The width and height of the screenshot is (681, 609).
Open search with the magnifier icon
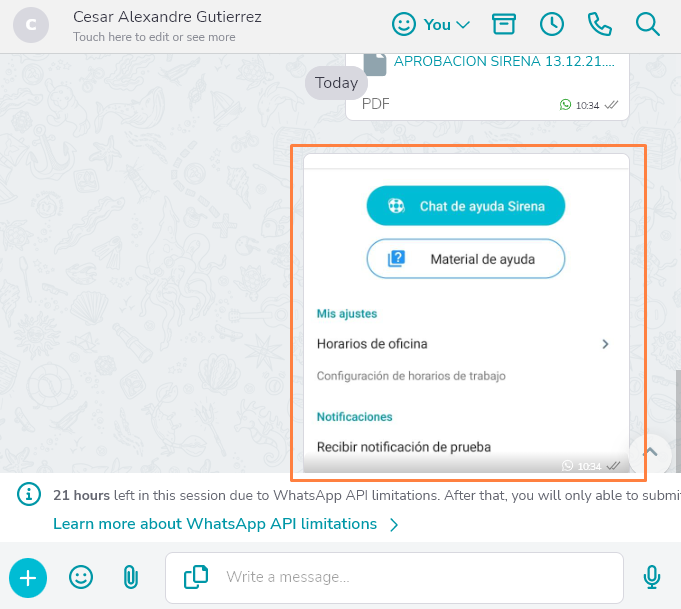click(x=648, y=24)
